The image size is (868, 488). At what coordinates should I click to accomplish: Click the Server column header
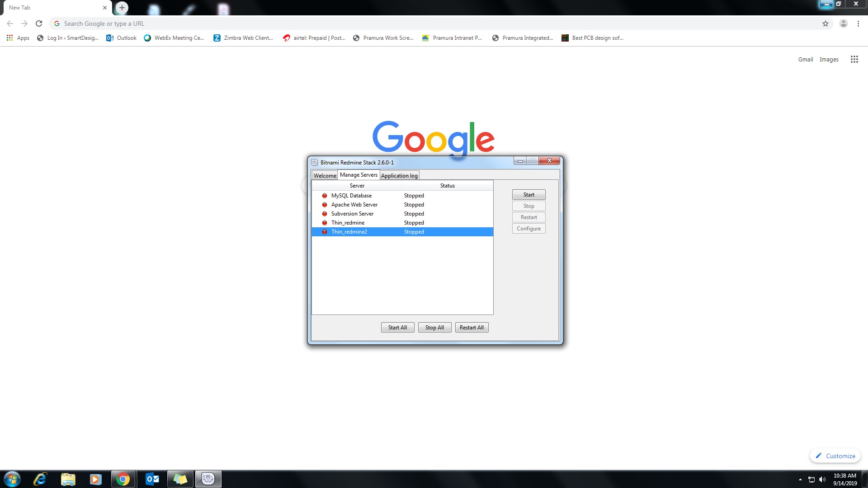[357, 186]
